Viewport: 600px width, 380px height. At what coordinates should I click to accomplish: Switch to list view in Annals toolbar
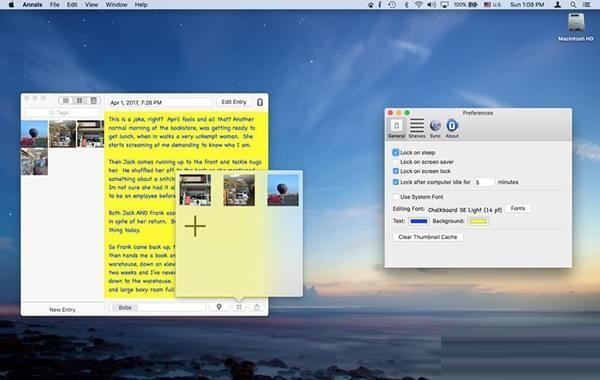[65, 101]
